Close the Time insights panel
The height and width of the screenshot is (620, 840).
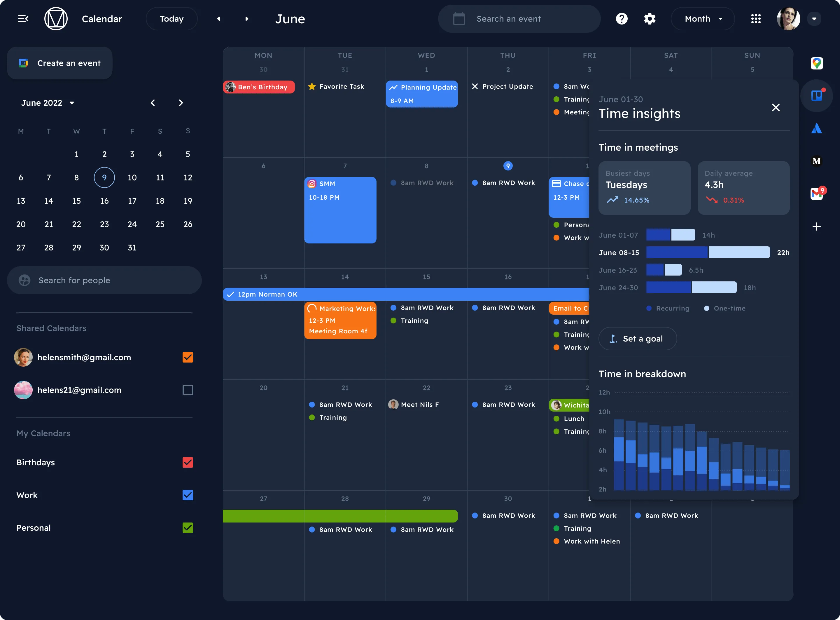[776, 107]
